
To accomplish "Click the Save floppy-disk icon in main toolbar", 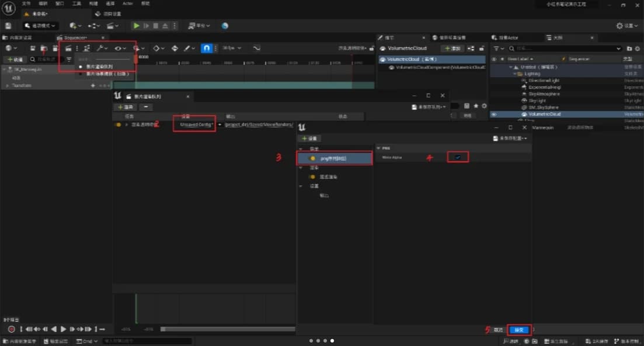I will point(8,26).
